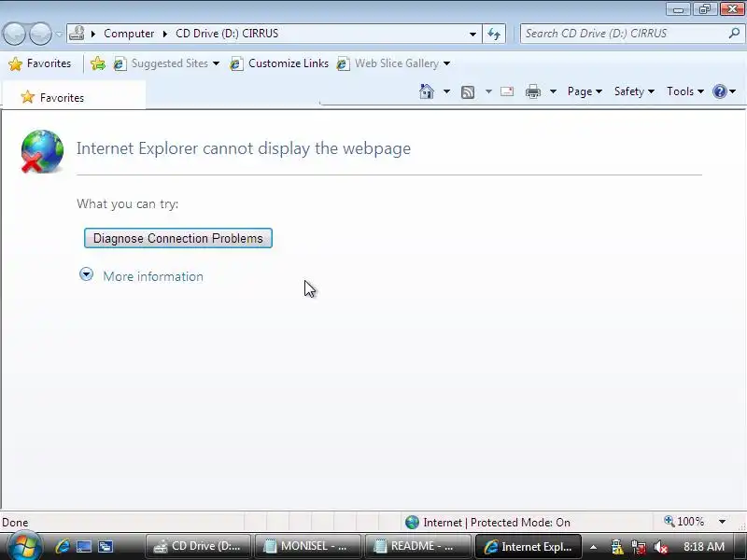
Task: Click the Read Mail envelope icon
Action: (507, 91)
